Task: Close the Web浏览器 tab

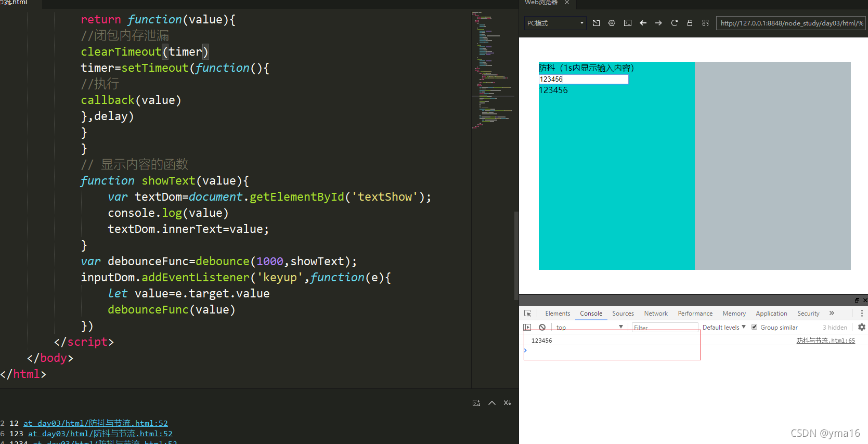Action: [x=567, y=3]
